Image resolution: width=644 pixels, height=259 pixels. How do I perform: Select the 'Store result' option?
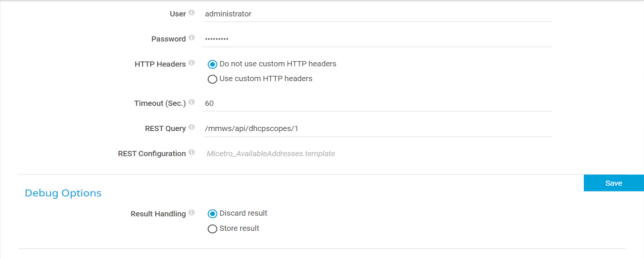pos(212,229)
